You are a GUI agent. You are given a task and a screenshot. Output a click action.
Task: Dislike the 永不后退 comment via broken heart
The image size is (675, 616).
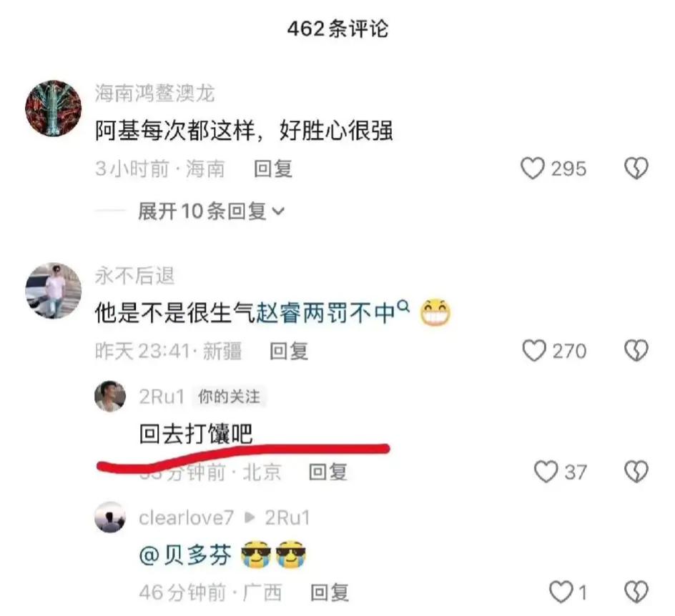pyautogui.click(x=636, y=351)
